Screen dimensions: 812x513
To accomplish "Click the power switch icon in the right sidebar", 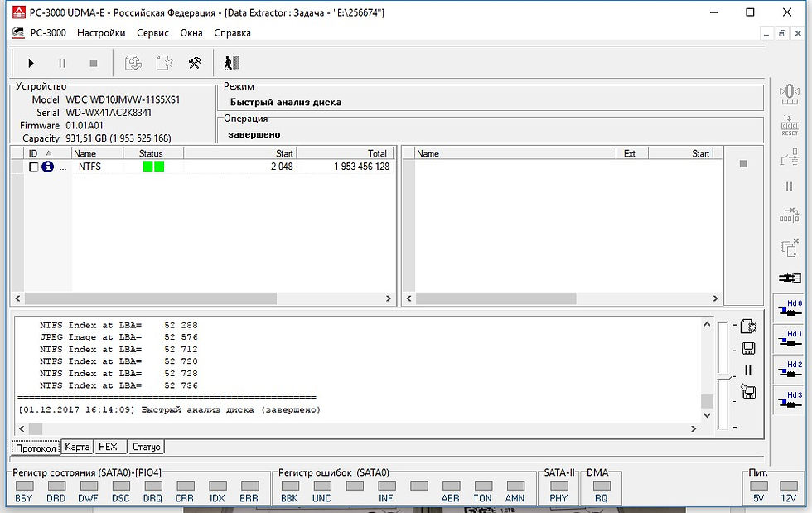I will click(x=789, y=156).
